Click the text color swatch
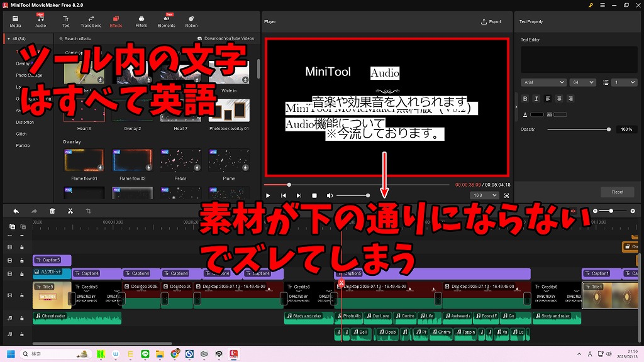 (x=537, y=115)
